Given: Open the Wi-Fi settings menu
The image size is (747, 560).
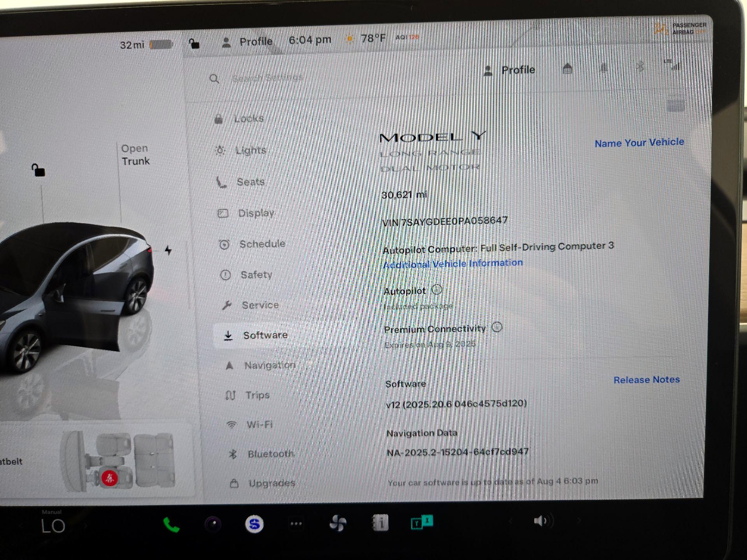Looking at the screenshot, I should coord(250,424).
